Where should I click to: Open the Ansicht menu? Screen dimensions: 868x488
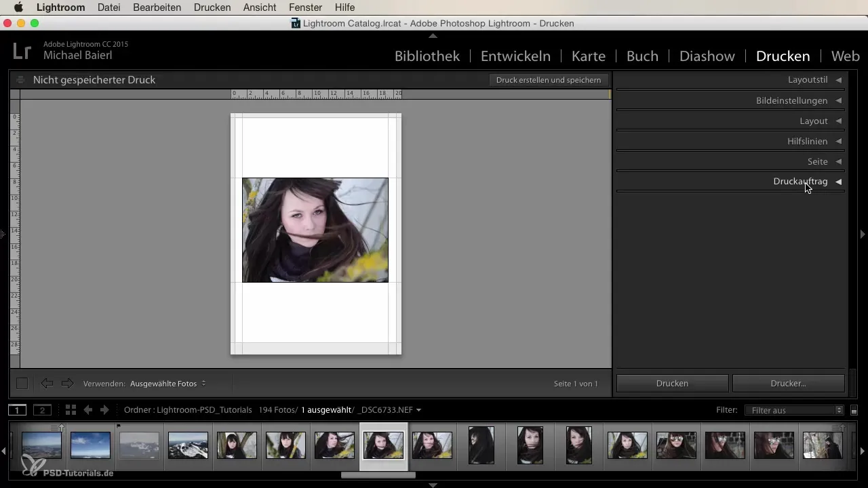click(260, 7)
